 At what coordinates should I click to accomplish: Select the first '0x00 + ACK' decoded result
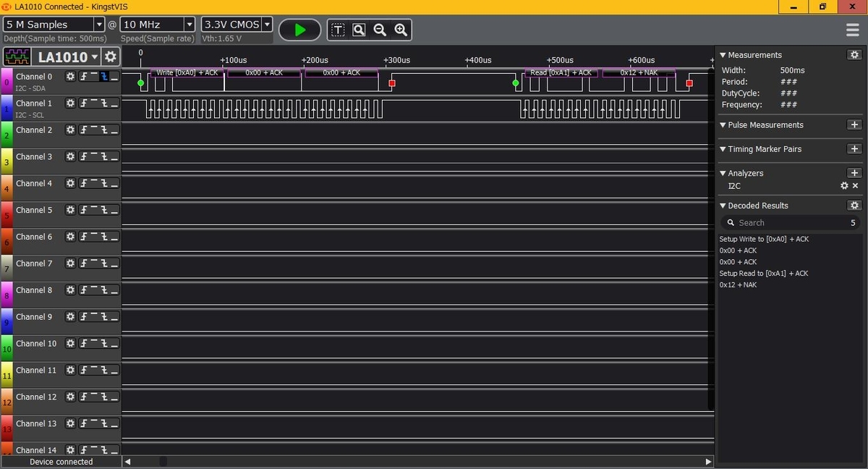(738, 250)
